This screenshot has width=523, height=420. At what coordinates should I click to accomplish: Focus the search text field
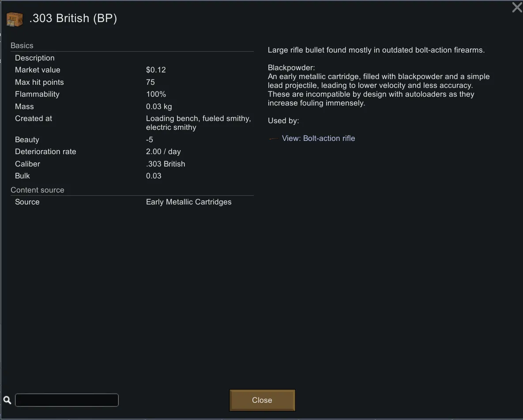click(67, 400)
